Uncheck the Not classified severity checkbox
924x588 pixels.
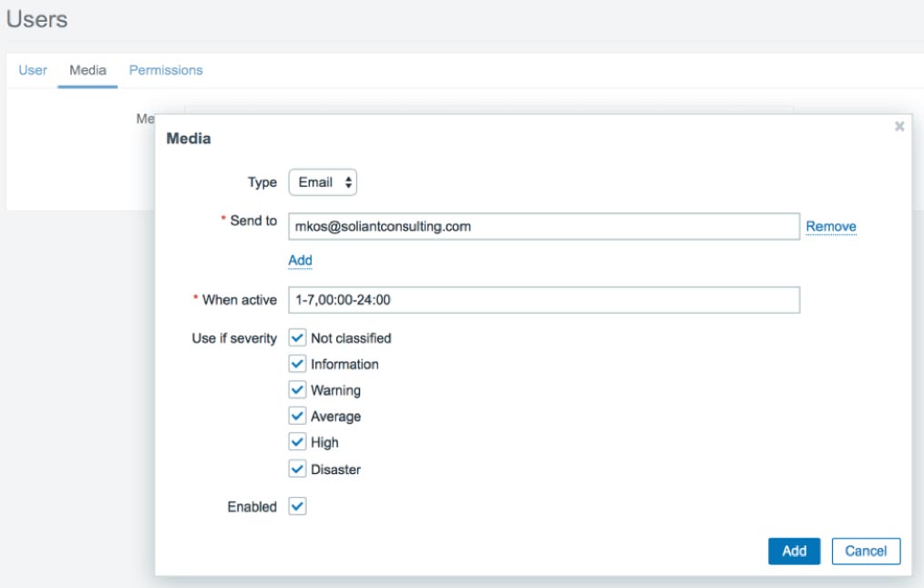point(298,338)
